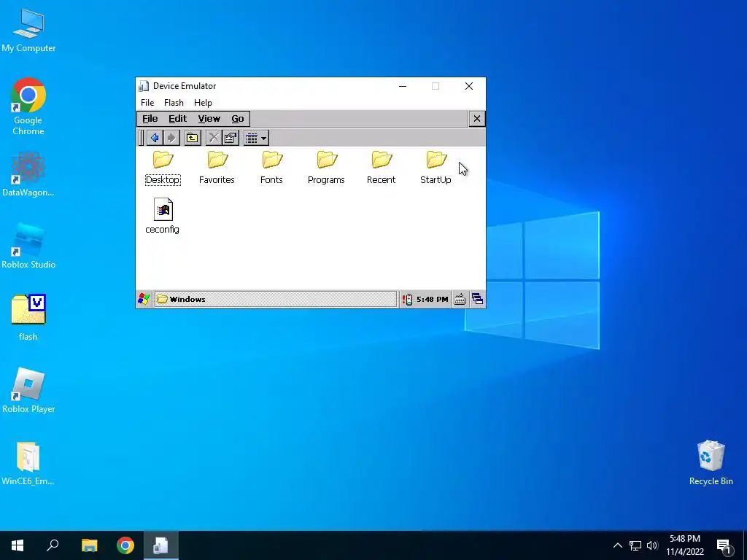The image size is (747, 560).
Task: Go forward using the right arrow icon
Action: coord(171,138)
